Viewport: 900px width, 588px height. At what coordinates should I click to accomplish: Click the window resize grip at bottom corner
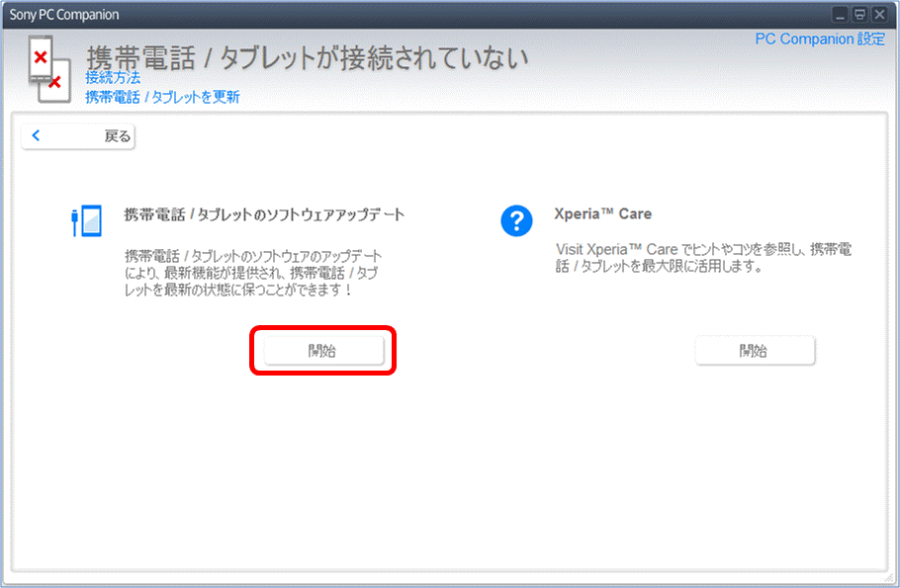[889, 577]
